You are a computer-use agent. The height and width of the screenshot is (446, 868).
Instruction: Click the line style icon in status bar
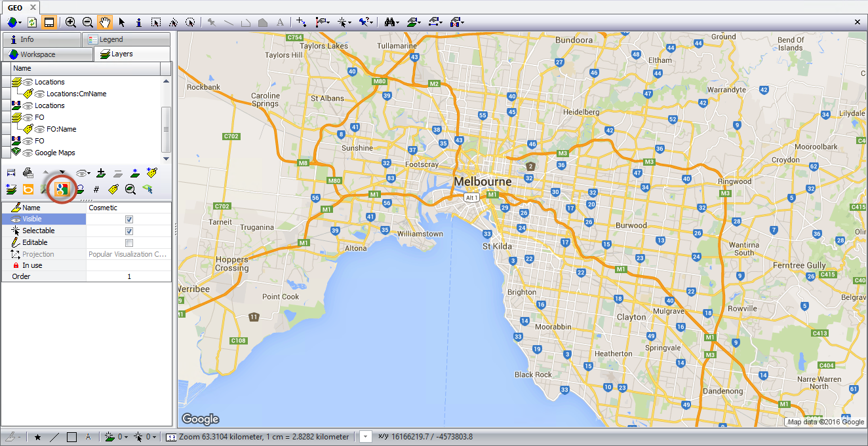[54, 437]
